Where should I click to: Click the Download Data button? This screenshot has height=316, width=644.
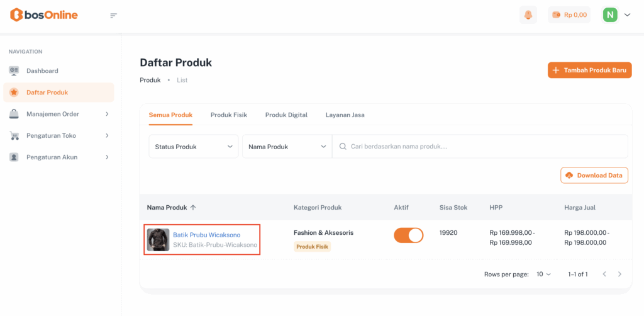tap(594, 176)
